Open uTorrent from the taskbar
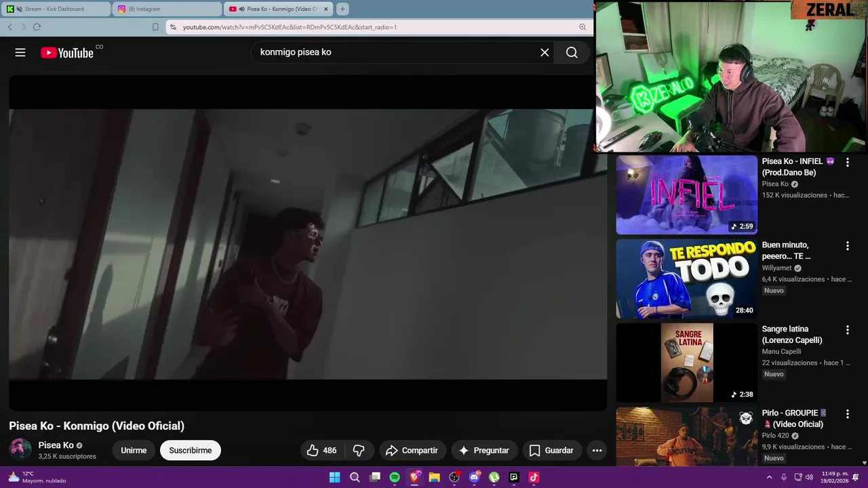Screen dimensions: 868x488 click(494, 477)
